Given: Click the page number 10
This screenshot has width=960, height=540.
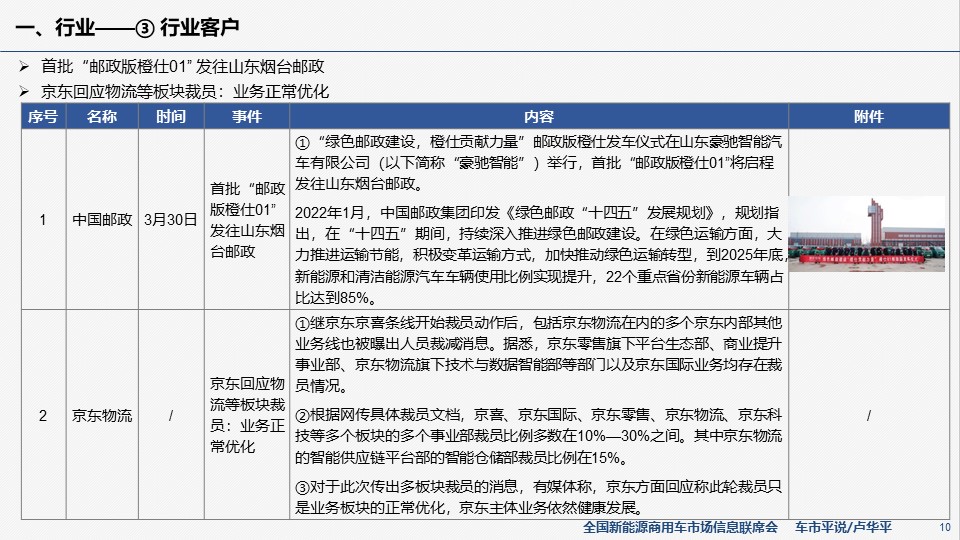Looking at the screenshot, I should click(x=945, y=527).
